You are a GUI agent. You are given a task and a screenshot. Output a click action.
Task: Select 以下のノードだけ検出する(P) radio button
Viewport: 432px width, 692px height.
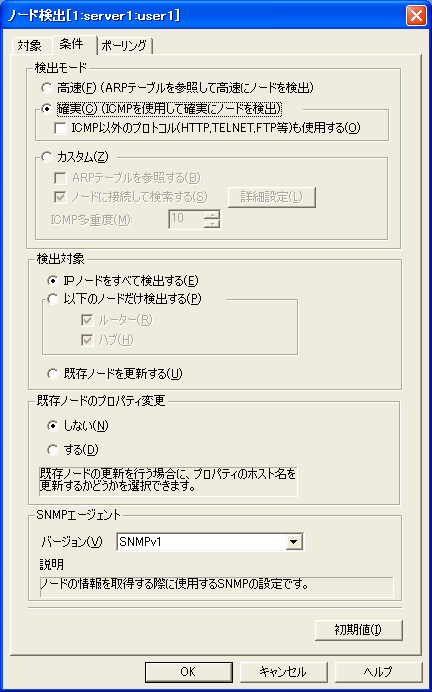coord(53,299)
